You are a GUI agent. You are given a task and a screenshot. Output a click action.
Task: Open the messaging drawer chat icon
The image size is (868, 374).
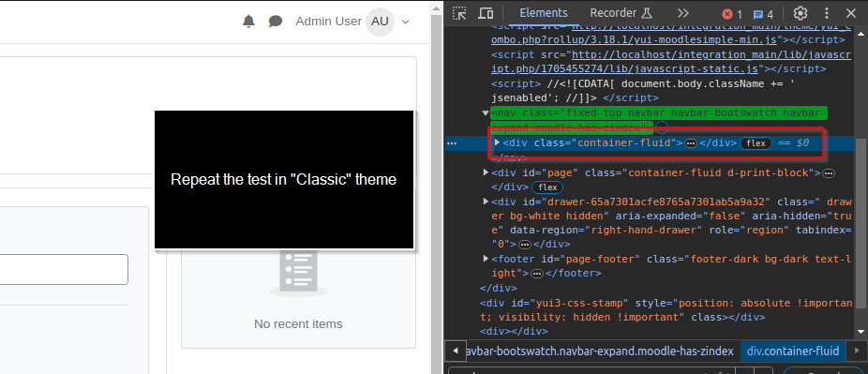[x=276, y=22]
